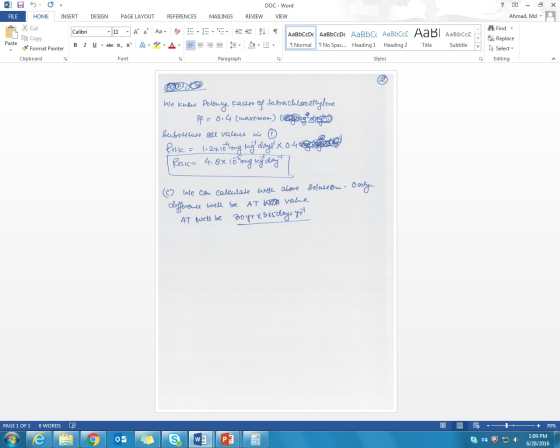Toggle show paragraph marks pilcrow

point(275,32)
